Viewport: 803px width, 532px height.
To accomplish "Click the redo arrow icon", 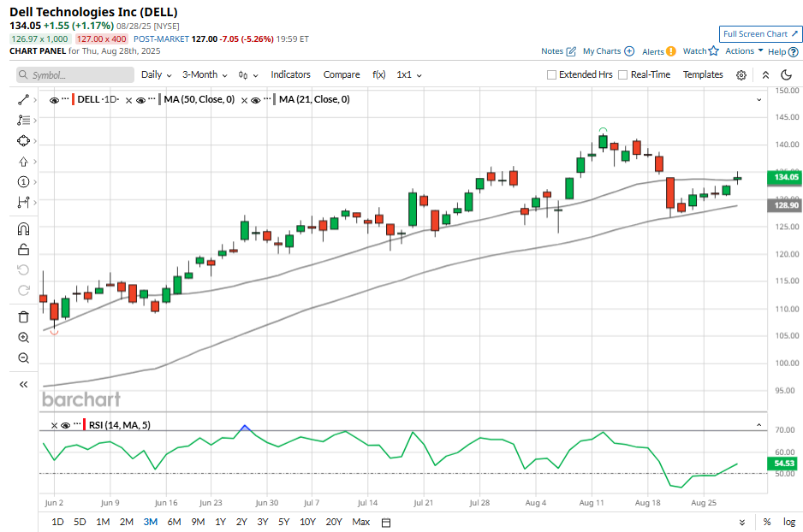I will coord(23,291).
